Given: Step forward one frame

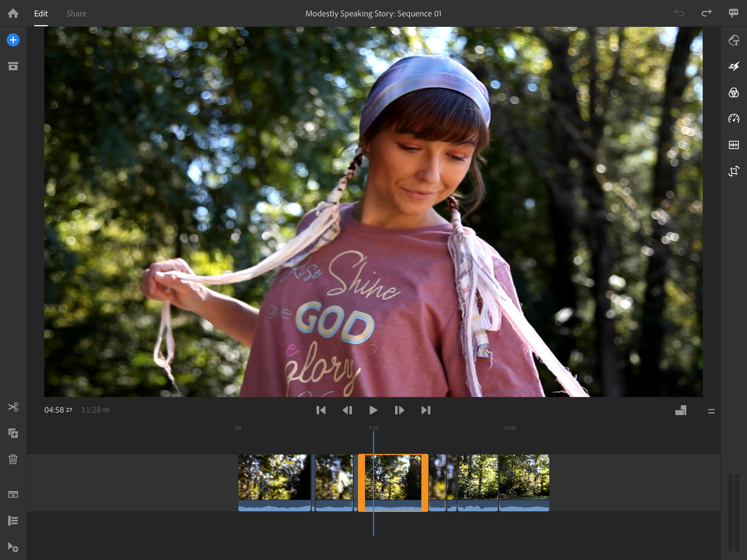Looking at the screenshot, I should point(399,410).
